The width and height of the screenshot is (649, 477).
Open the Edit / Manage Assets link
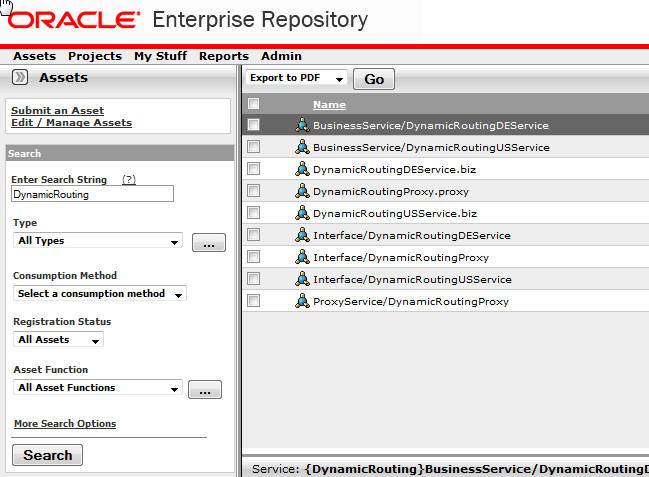click(x=72, y=123)
